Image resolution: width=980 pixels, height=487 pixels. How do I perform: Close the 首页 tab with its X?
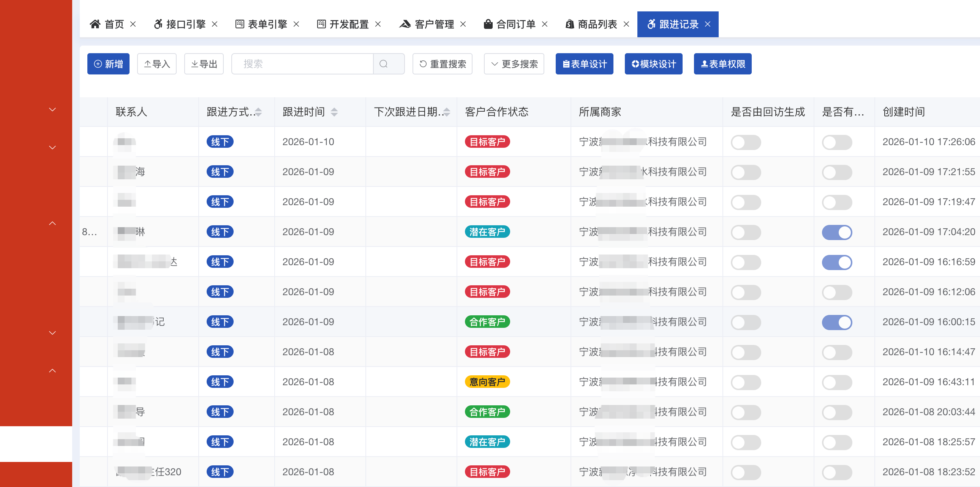pyautogui.click(x=133, y=24)
